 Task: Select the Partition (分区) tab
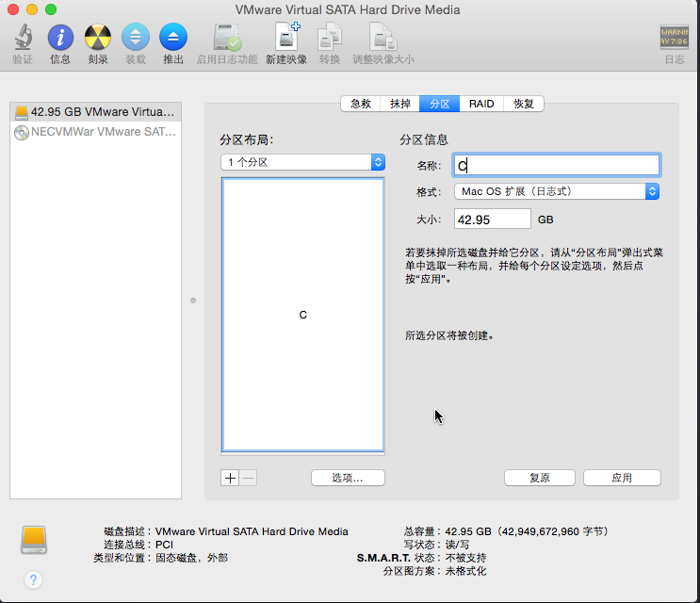[439, 104]
